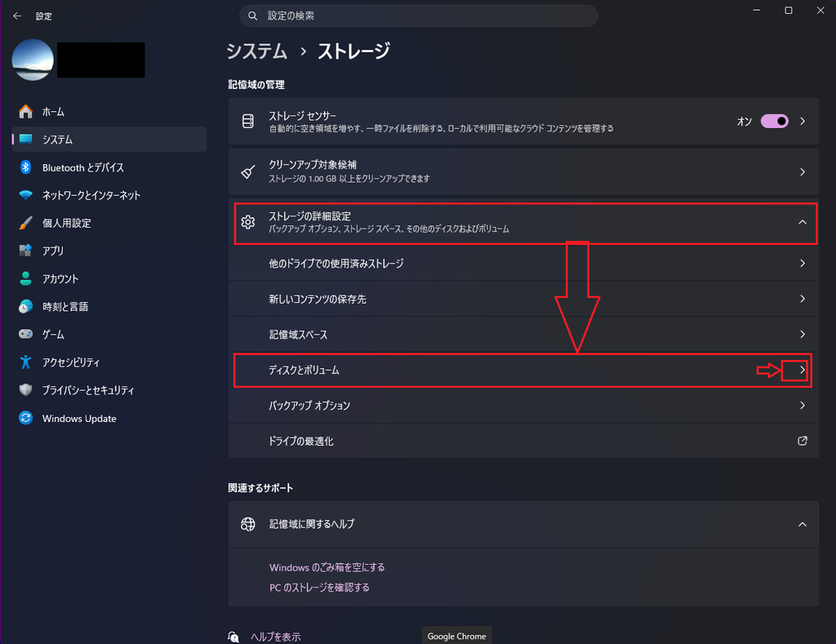Click the external link icon for ドライブの最適化
This screenshot has height=644, width=836.
[802, 441]
